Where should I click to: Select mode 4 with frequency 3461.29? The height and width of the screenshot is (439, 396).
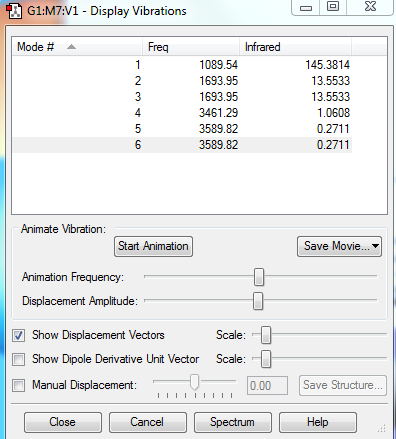pyautogui.click(x=182, y=113)
